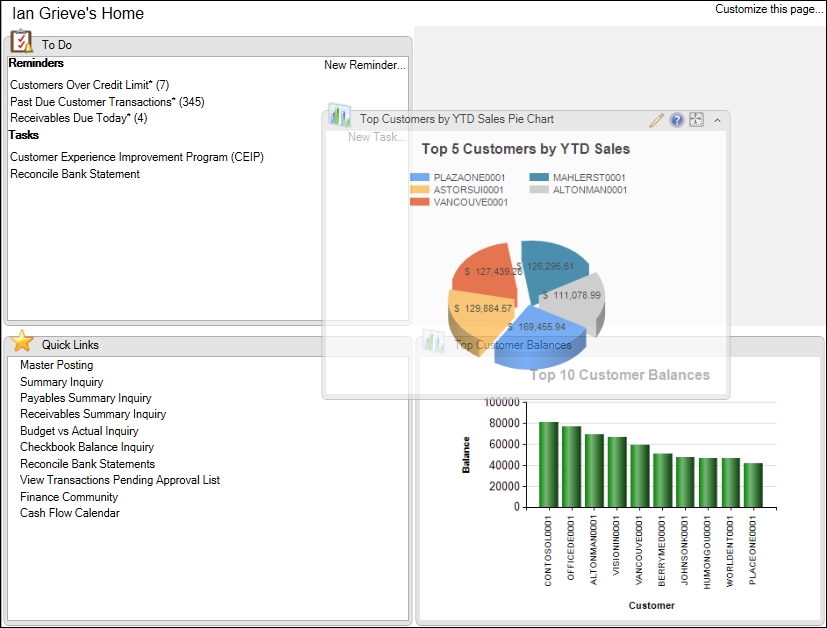Open Checkbook Balance Inquiry quick link

tap(87, 447)
